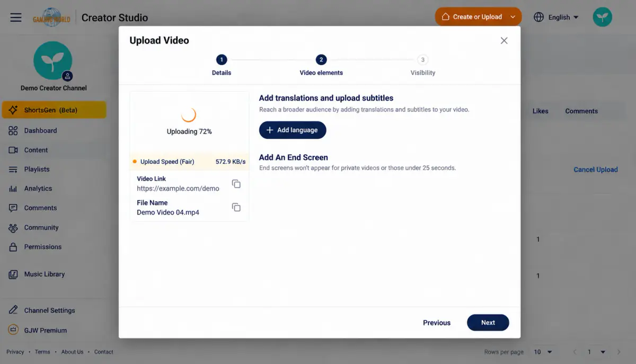Image resolution: width=636 pixels, height=364 pixels.
Task: Click Upload Speed (Fair) status label
Action: point(167,162)
